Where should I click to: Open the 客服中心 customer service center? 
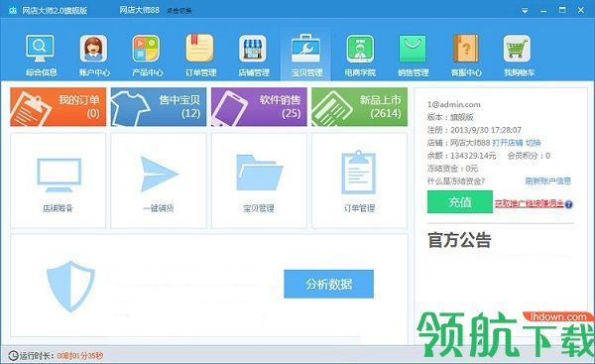click(466, 55)
